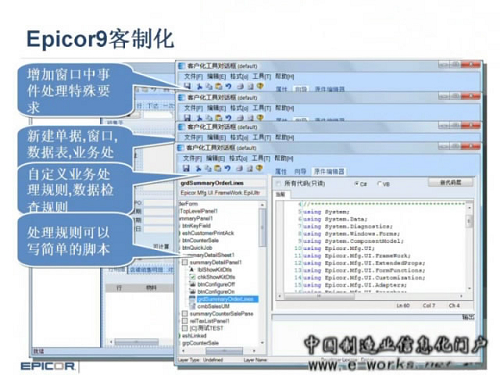Tick the 所有代码(只读) checkbox

278,183
